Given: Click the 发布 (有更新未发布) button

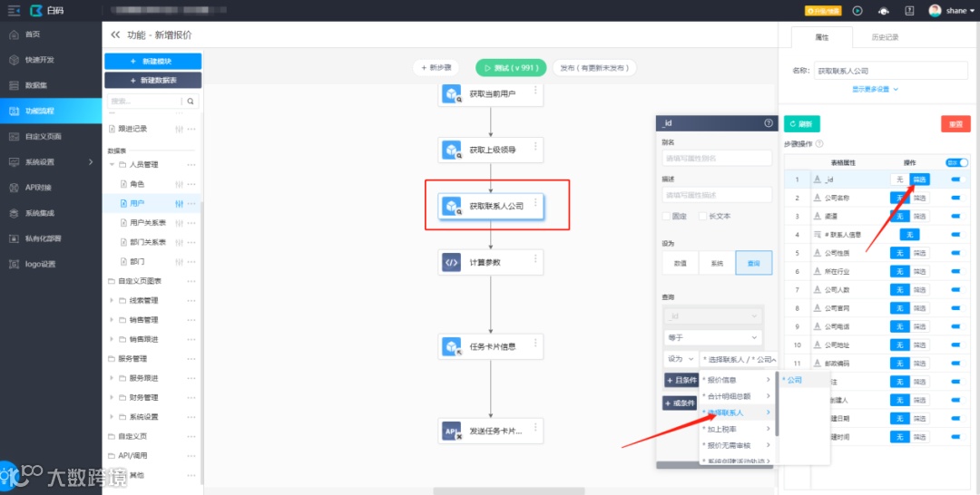Looking at the screenshot, I should [594, 67].
